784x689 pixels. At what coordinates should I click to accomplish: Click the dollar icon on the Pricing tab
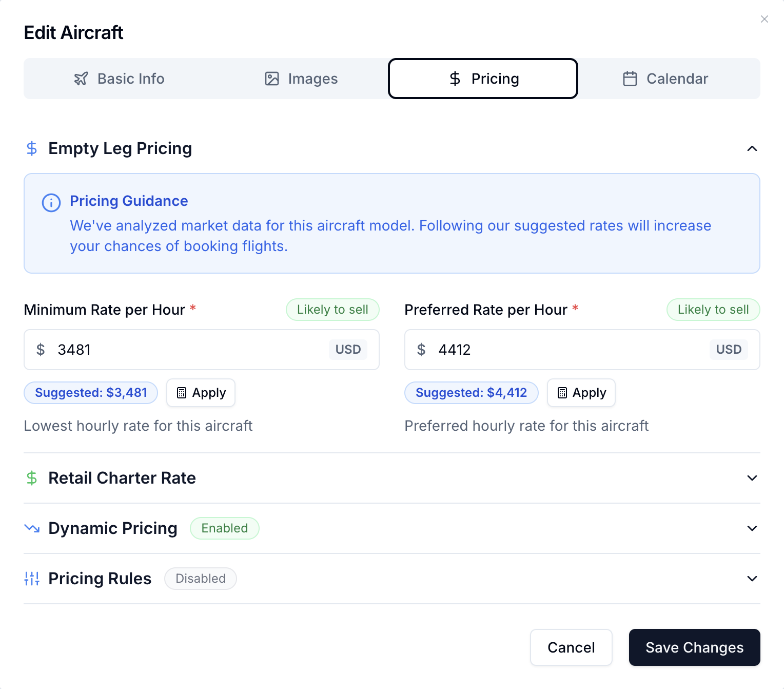[x=455, y=79]
